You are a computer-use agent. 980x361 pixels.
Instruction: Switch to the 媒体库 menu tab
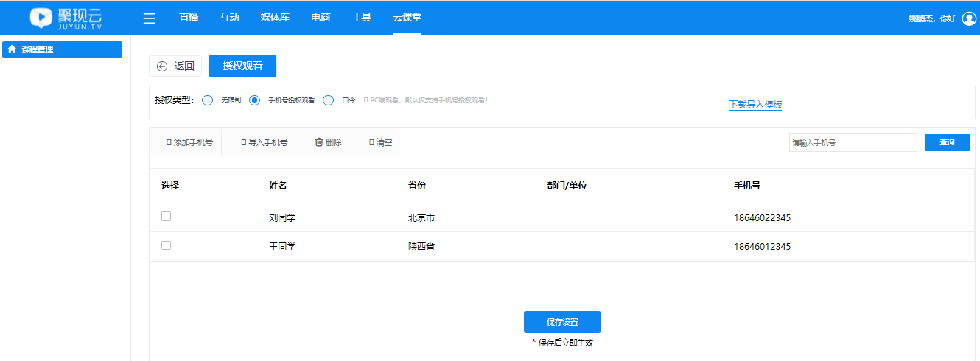(275, 18)
